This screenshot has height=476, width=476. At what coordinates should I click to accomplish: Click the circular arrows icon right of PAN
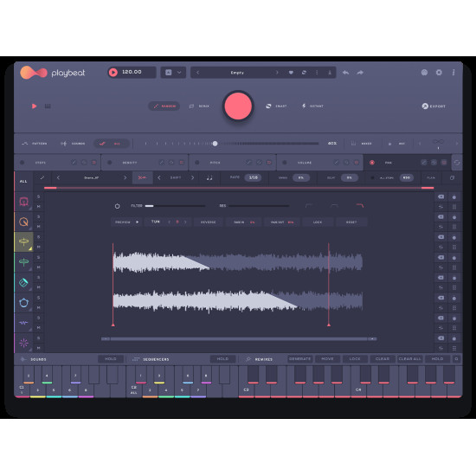click(x=457, y=163)
